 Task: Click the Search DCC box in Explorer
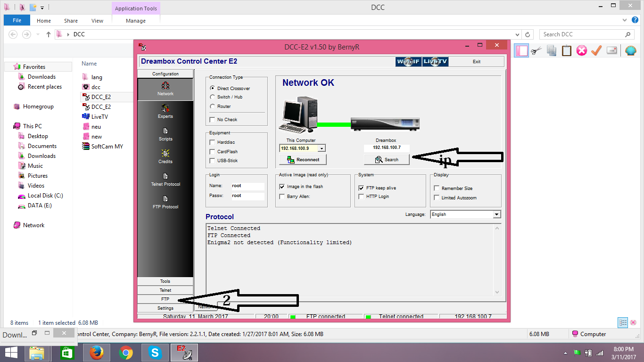point(586,34)
